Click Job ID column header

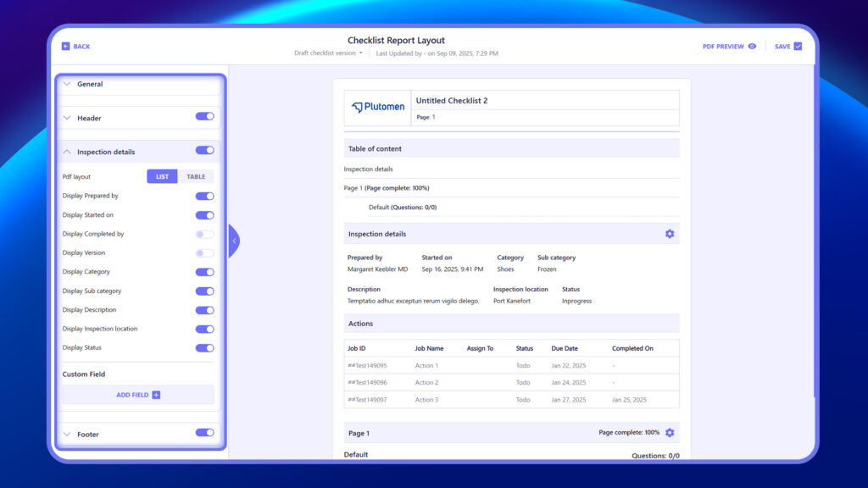[357, 348]
